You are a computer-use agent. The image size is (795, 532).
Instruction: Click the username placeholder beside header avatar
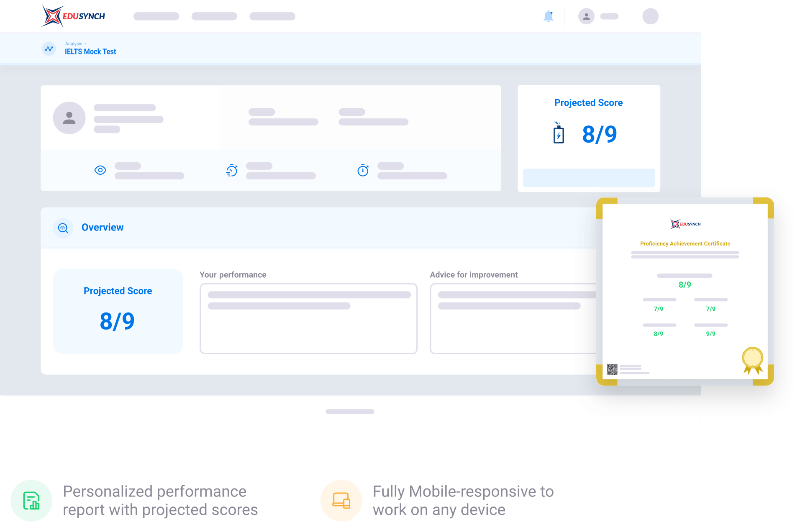pos(609,16)
